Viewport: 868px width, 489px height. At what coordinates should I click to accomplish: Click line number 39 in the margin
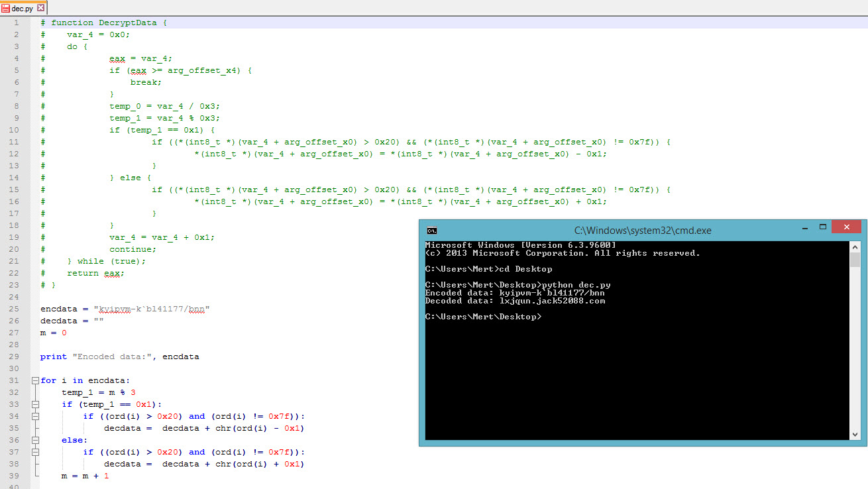[x=15, y=476]
